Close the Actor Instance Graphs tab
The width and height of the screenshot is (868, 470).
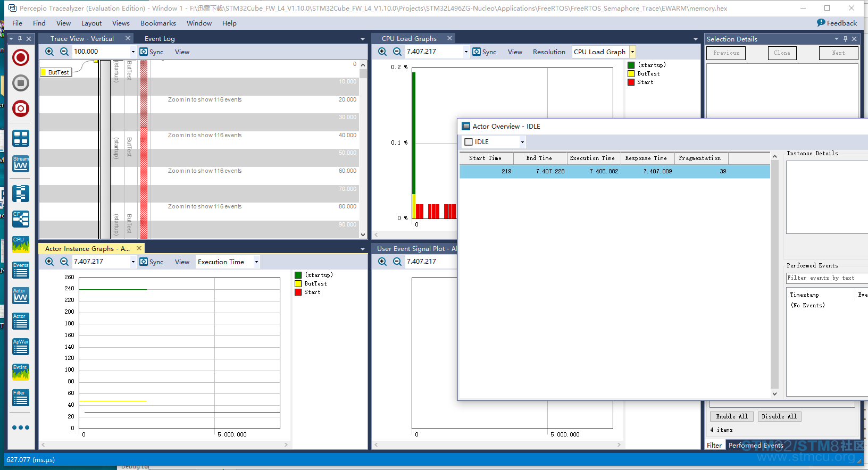click(139, 248)
